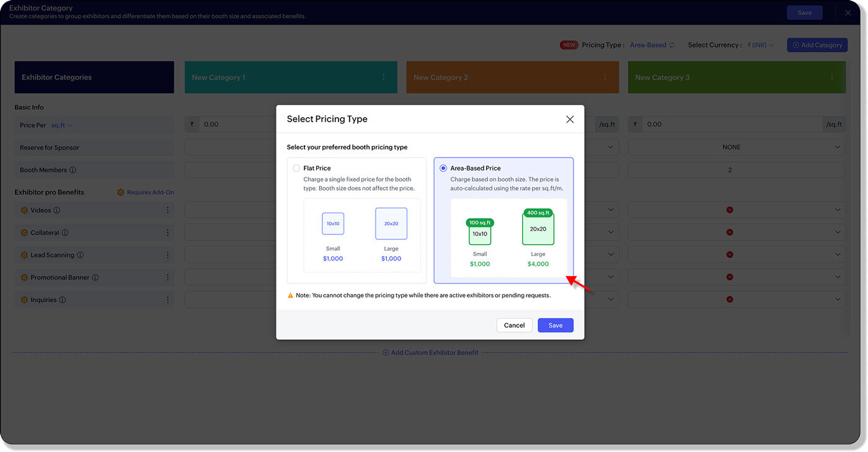Viewport: 868px width, 452px height.
Task: Open the Price Per sq.ft unit dropdown
Action: 62,125
